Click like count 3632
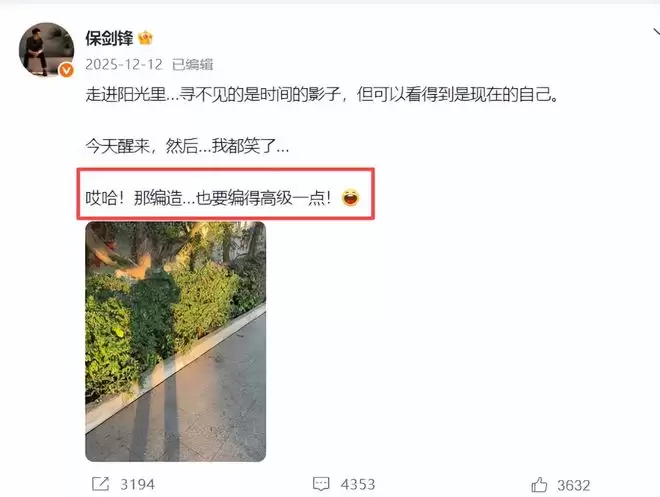Image resolution: width=660 pixels, height=497 pixels. click(574, 485)
